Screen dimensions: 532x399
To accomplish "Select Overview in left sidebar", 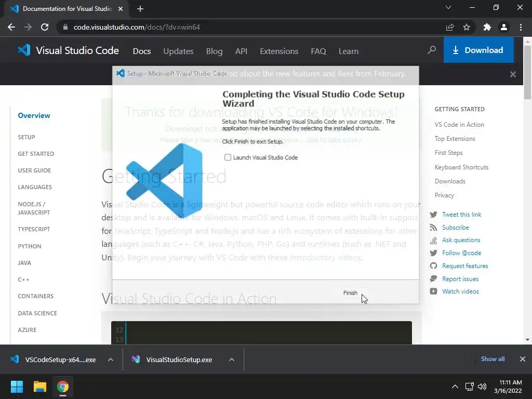I will coord(34,115).
